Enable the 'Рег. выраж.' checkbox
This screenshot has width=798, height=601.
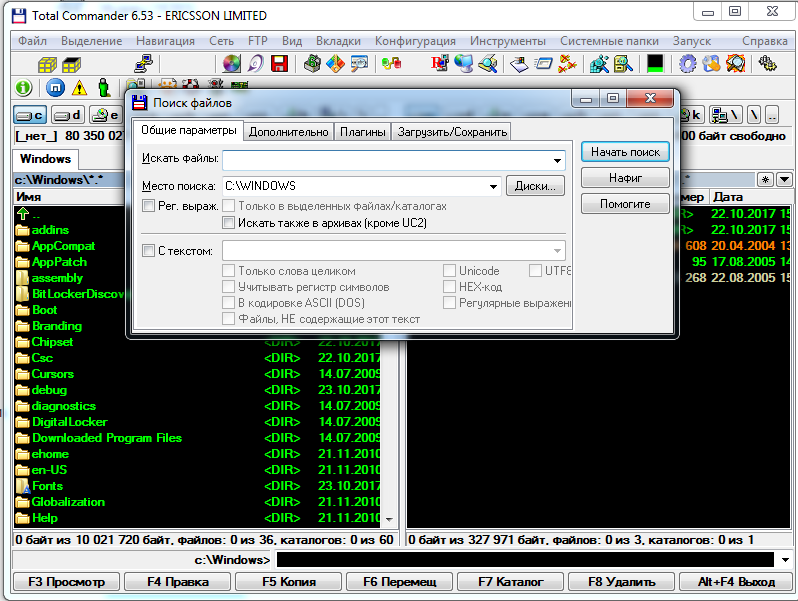[149, 206]
